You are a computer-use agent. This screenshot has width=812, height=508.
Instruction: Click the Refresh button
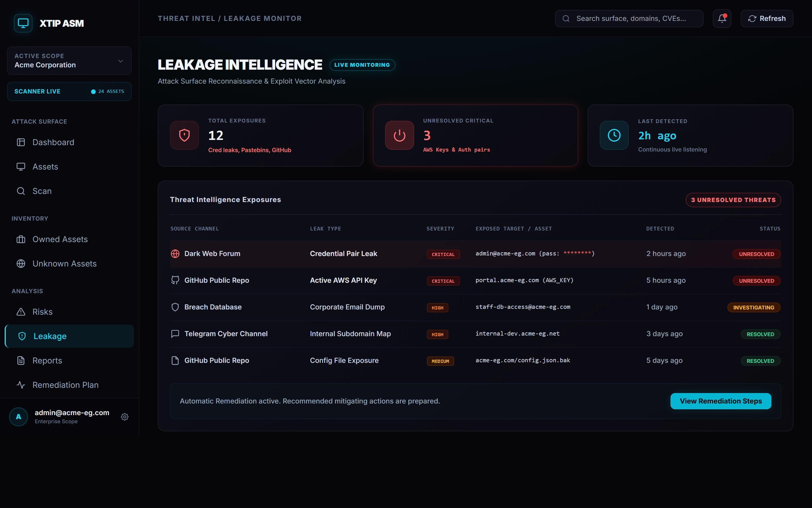(767, 19)
